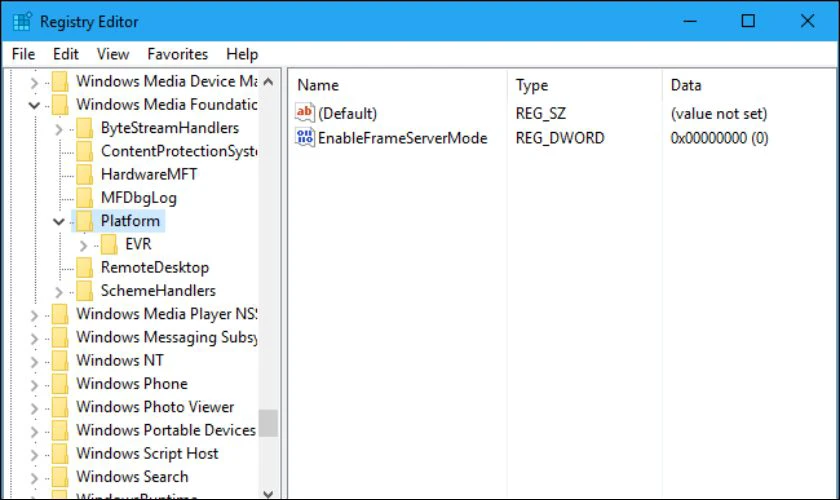Click the ByteStreamHandlers folder icon
Screen dimensions: 840x500
pos(85,128)
